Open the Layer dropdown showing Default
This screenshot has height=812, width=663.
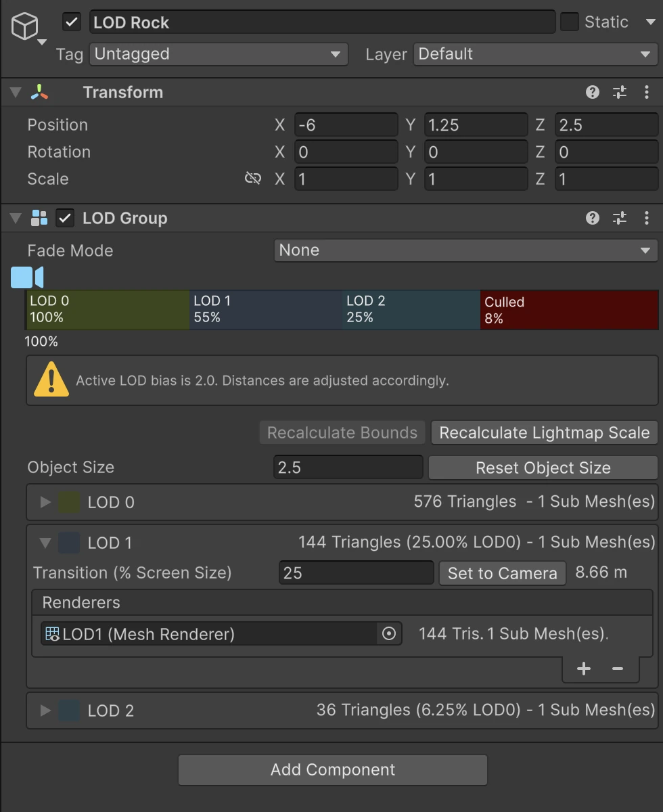pos(535,54)
